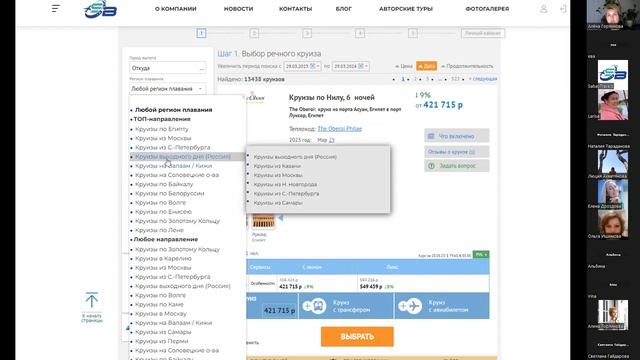The image size is (640, 360).
Task: Open 'The Oberoi Philae' ship link
Action: click(340, 129)
